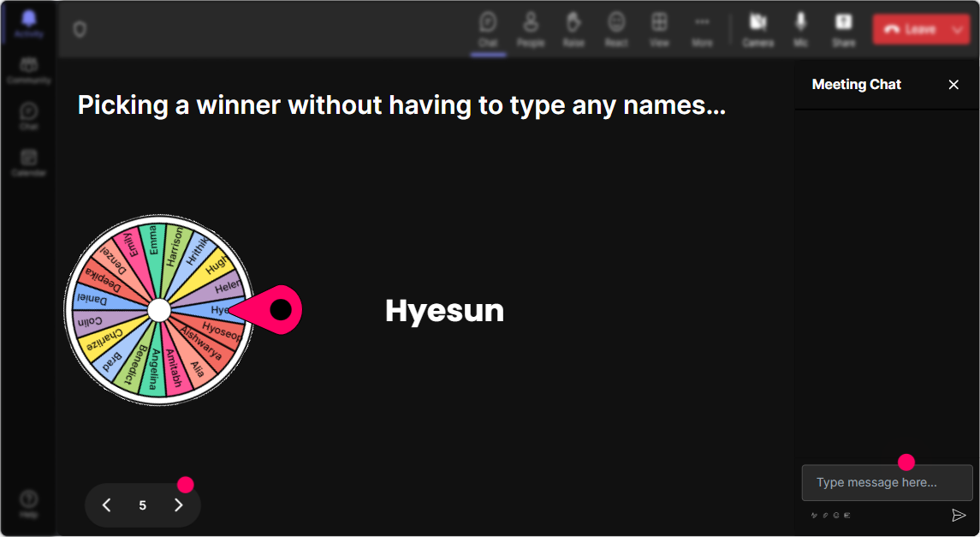Send the chat message
The image size is (980, 537).
958,515
